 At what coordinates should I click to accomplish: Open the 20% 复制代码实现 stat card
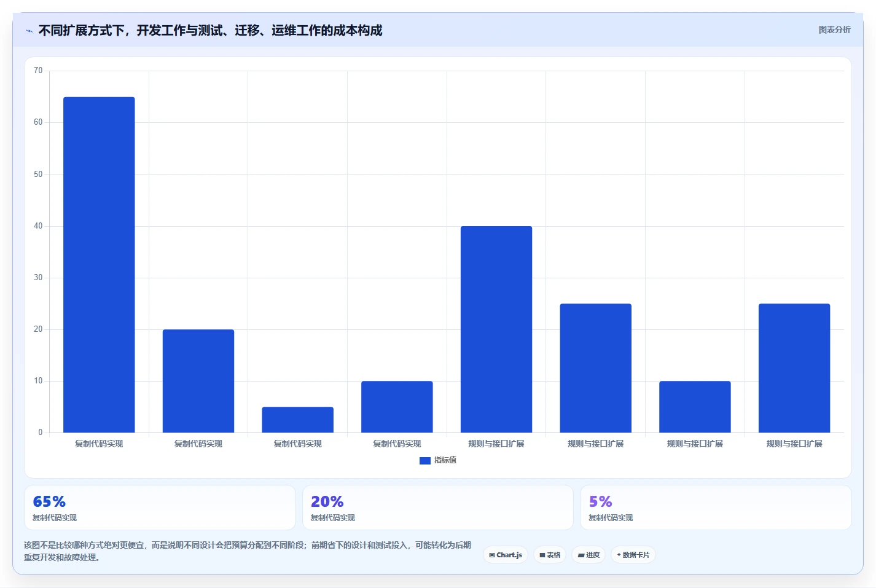(x=438, y=508)
